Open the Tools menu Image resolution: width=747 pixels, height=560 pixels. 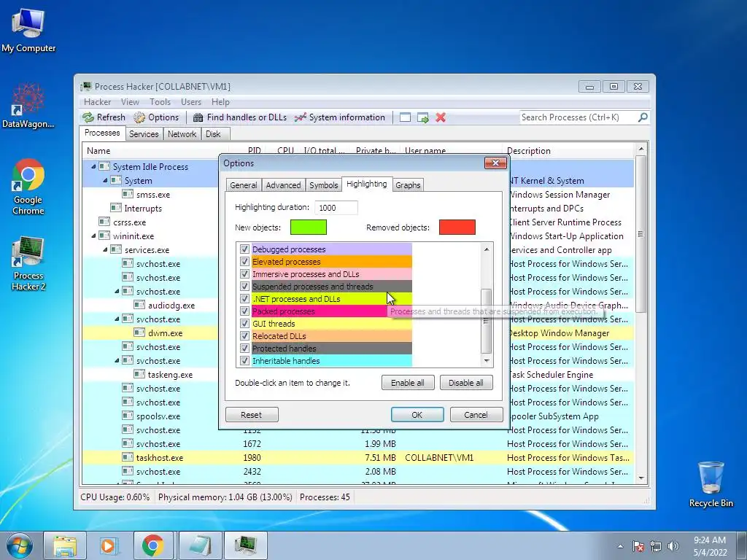pyautogui.click(x=160, y=102)
